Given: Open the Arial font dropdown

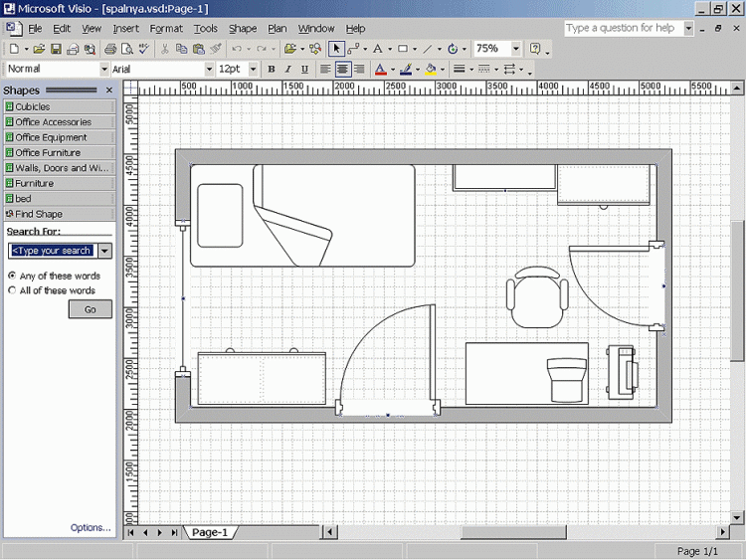Looking at the screenshot, I should click(209, 70).
